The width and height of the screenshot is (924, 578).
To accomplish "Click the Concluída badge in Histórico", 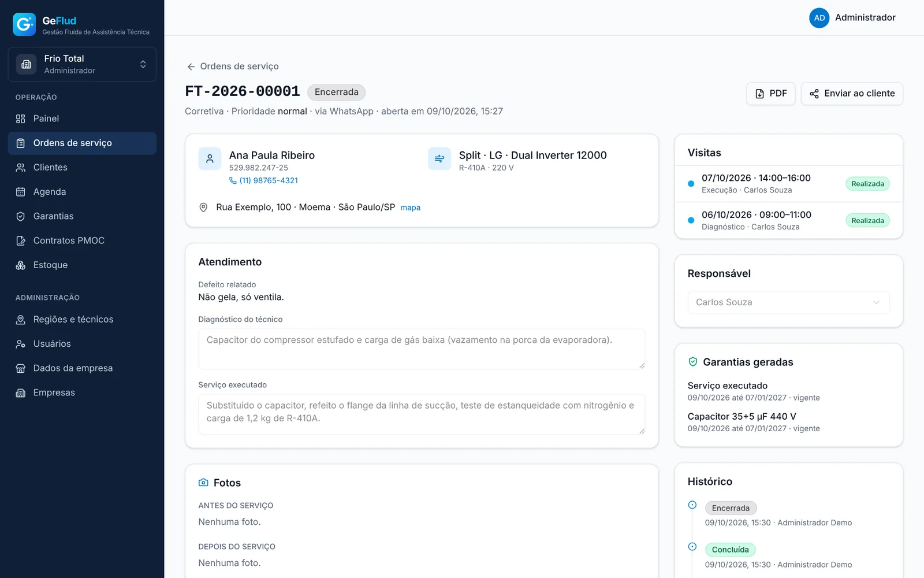I will [x=730, y=550].
